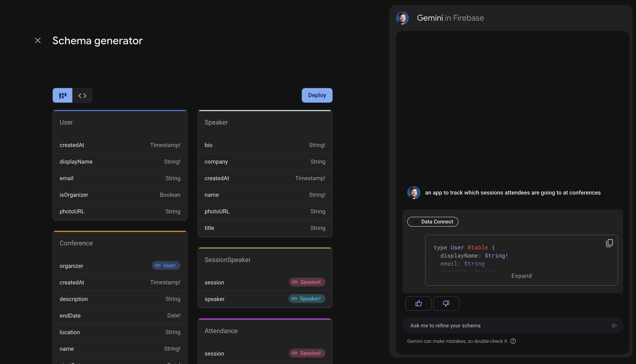636x364 pixels.
Task: Click the send message arrow icon
Action: 614,325
